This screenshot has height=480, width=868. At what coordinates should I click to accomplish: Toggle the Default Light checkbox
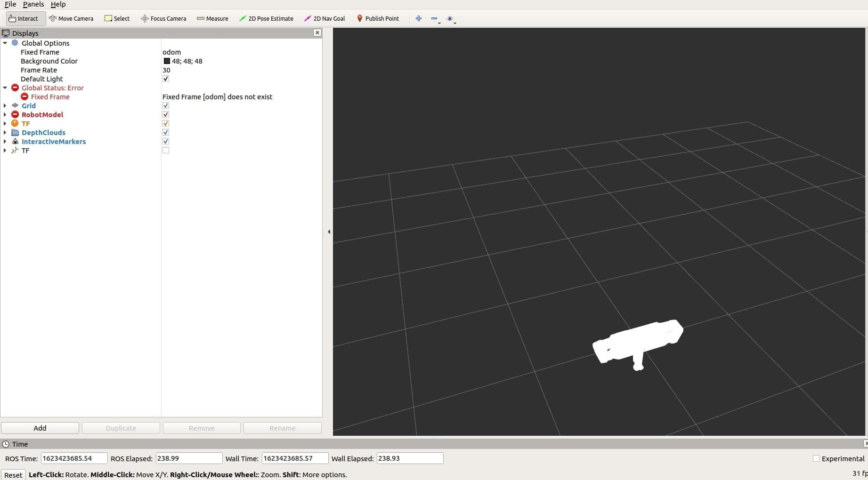point(166,79)
